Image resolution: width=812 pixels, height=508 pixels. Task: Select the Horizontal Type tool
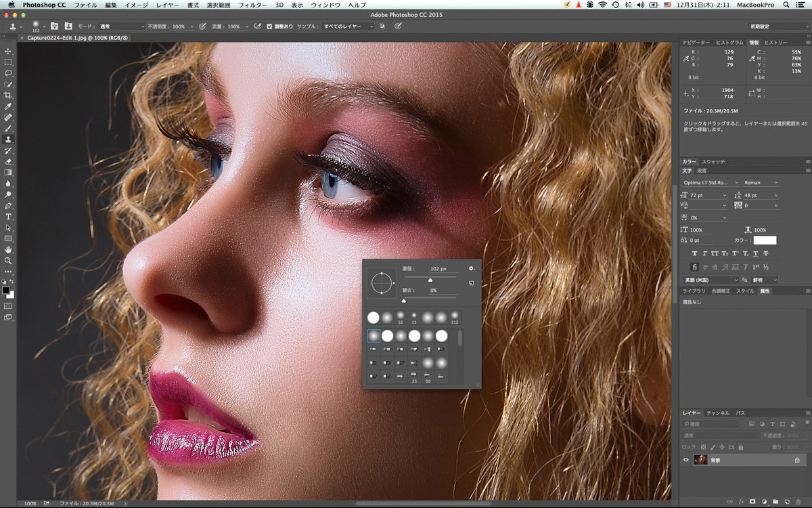8,217
